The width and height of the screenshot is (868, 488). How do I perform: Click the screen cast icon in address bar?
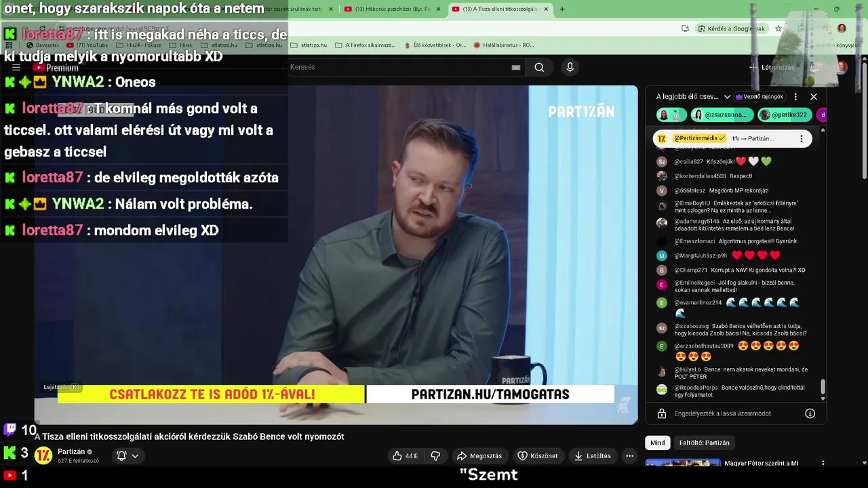686,28
